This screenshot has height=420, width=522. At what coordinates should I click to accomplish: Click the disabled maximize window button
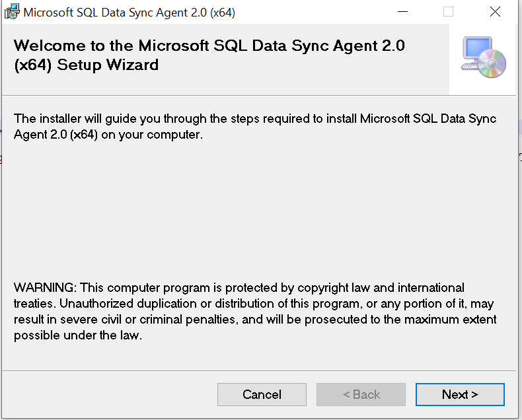tap(448, 12)
